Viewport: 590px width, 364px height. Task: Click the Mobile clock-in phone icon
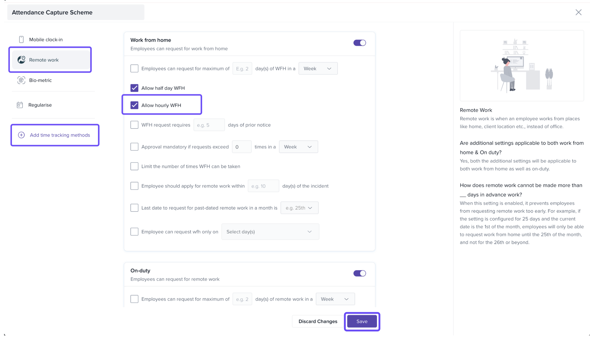[x=21, y=40]
